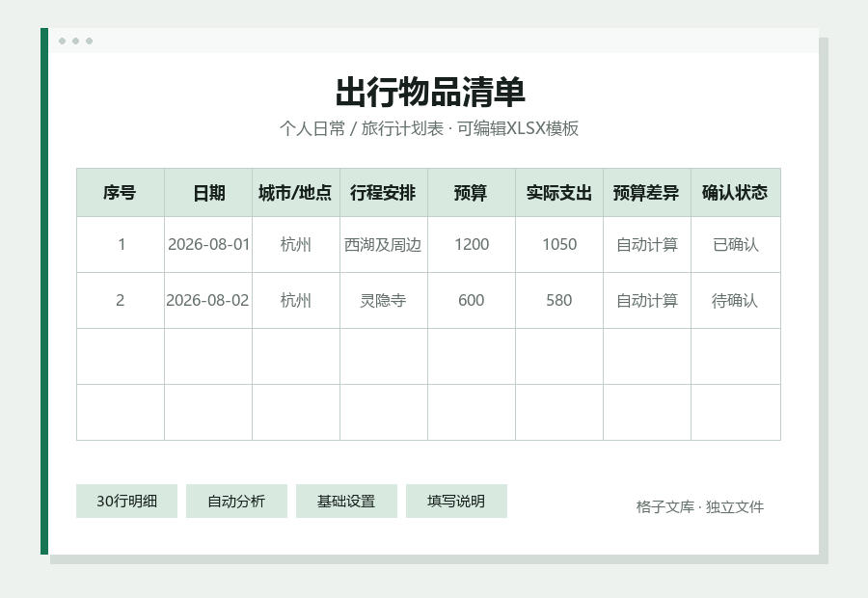868x598 pixels.
Task: Click the 30行明细 tag button
Action: point(126,502)
